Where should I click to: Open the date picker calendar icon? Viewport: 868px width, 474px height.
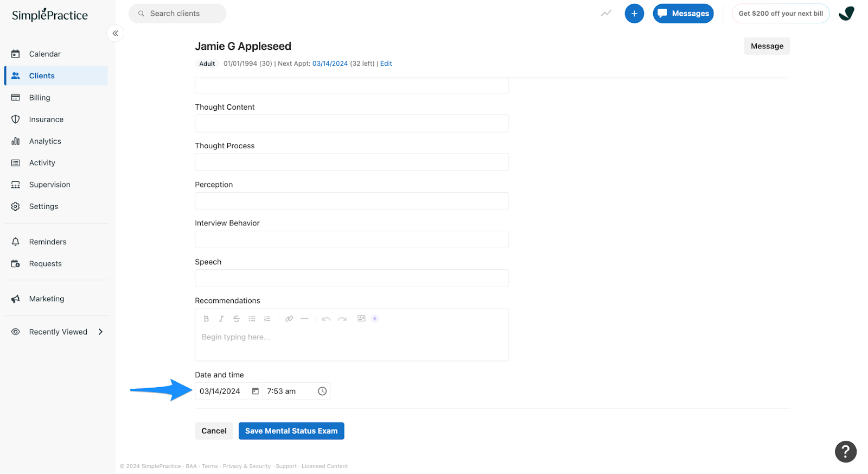click(x=256, y=391)
